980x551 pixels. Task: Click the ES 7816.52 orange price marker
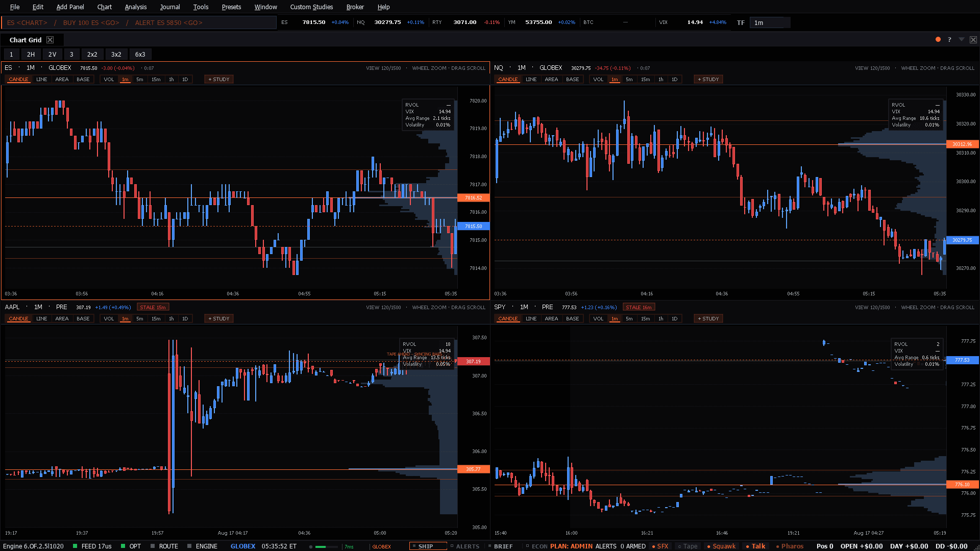coord(473,197)
